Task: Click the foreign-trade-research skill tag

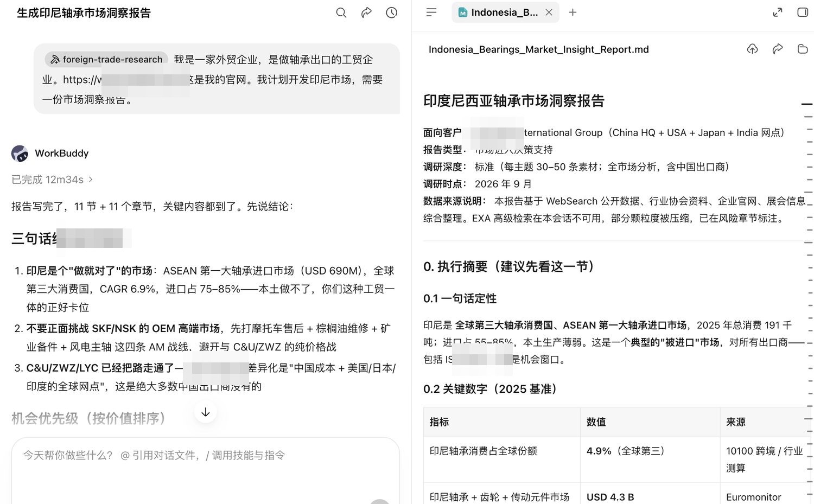Action: tap(106, 59)
